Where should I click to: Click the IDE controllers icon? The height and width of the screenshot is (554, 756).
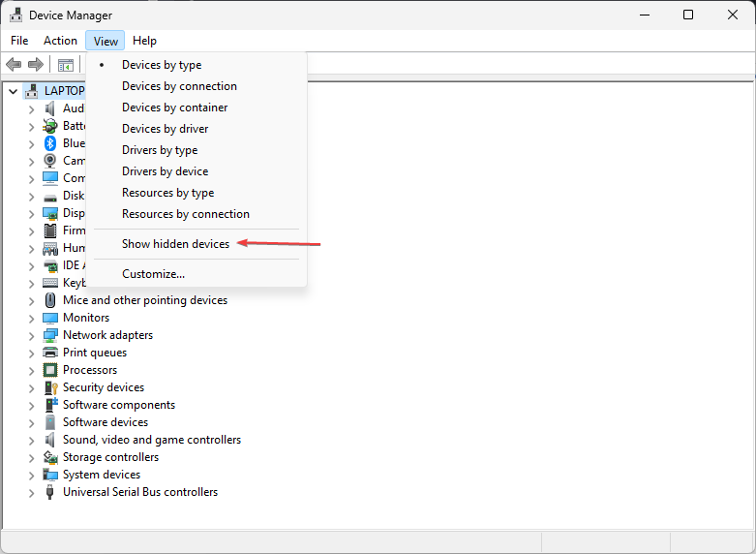[x=50, y=266]
